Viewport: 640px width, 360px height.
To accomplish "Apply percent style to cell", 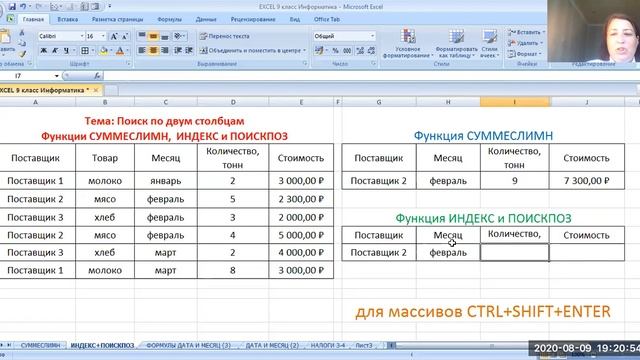I will click(x=336, y=51).
